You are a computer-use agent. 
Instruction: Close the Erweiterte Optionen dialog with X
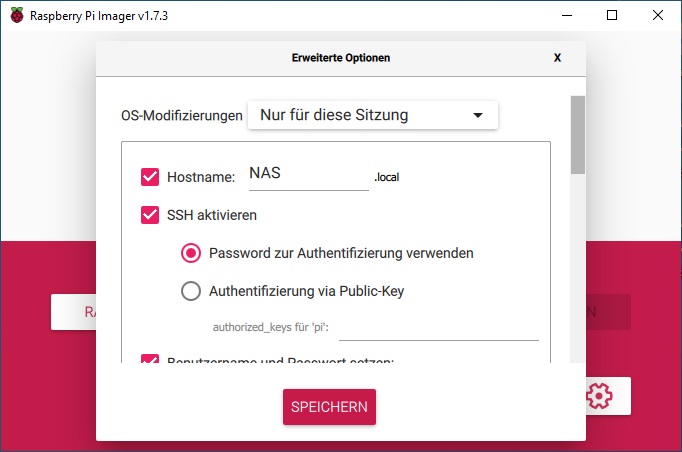point(557,58)
